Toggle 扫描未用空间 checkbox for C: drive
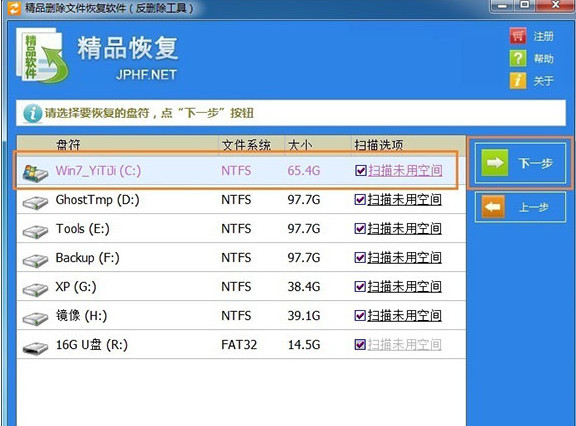This screenshot has height=426, width=576. [x=361, y=170]
